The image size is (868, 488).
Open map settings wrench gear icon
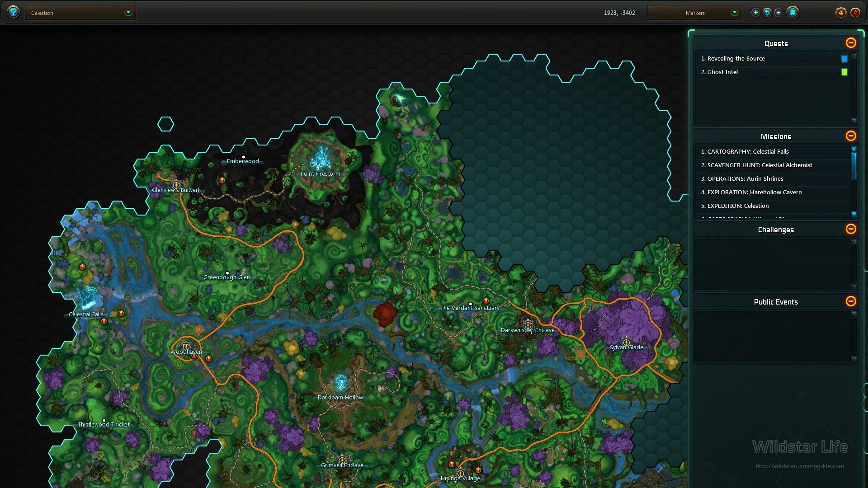click(x=840, y=13)
